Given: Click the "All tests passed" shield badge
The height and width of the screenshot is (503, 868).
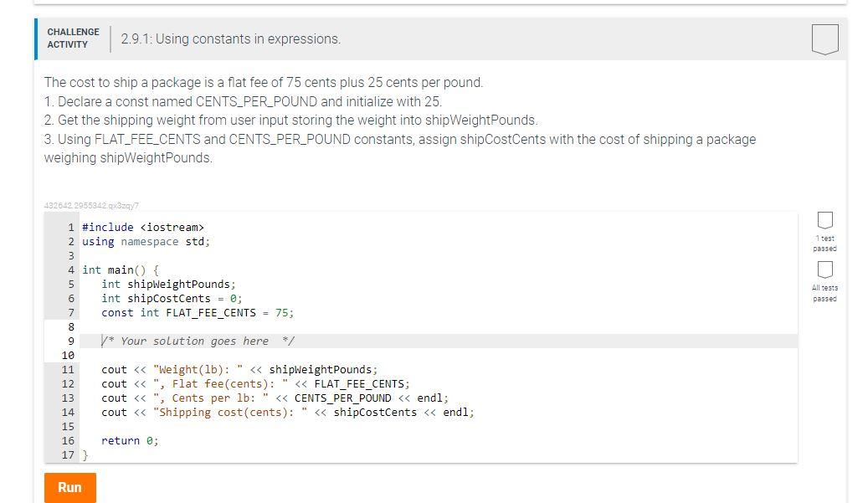Looking at the screenshot, I should (824, 278).
